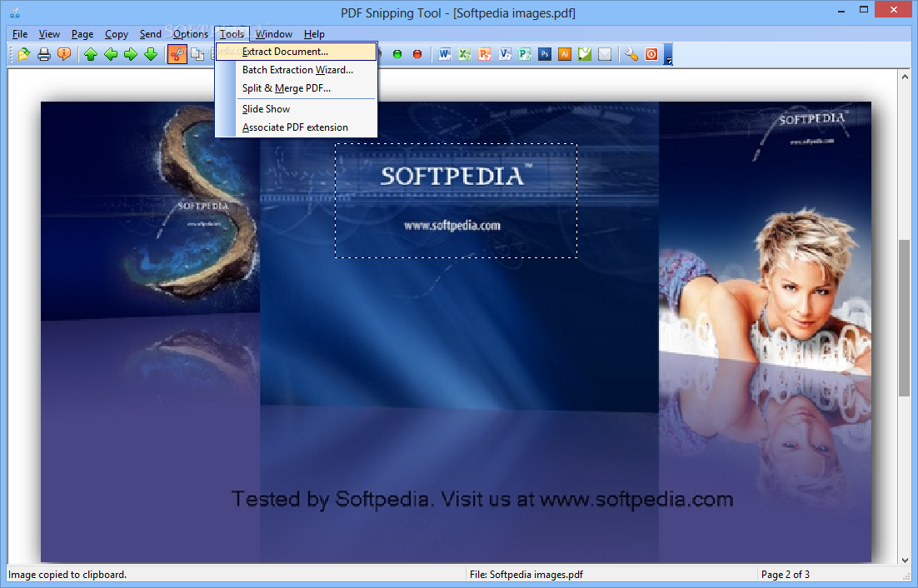Open the Page menu
Viewport: 918px width, 588px height.
pyautogui.click(x=82, y=34)
